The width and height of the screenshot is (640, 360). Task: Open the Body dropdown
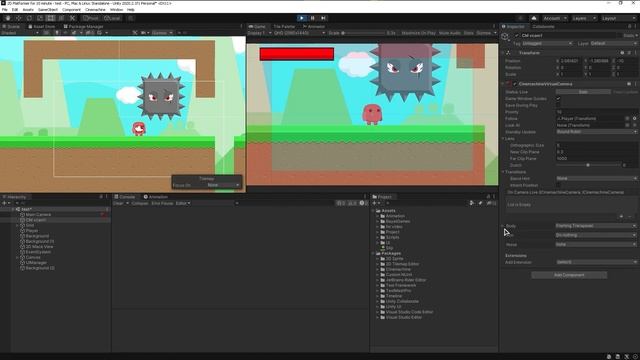point(596,226)
